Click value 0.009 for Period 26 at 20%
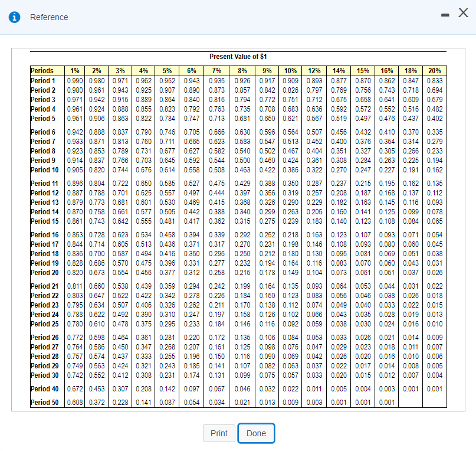This screenshot has height=451, width=476. (434, 338)
